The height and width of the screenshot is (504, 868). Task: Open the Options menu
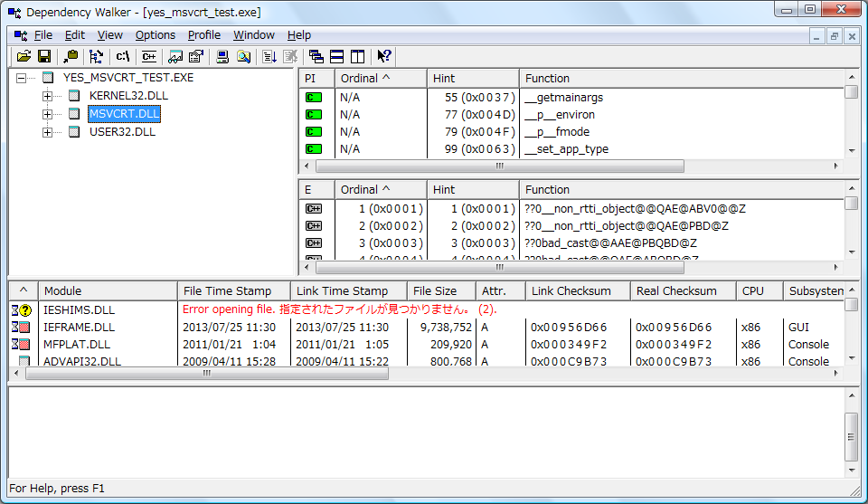pos(156,35)
